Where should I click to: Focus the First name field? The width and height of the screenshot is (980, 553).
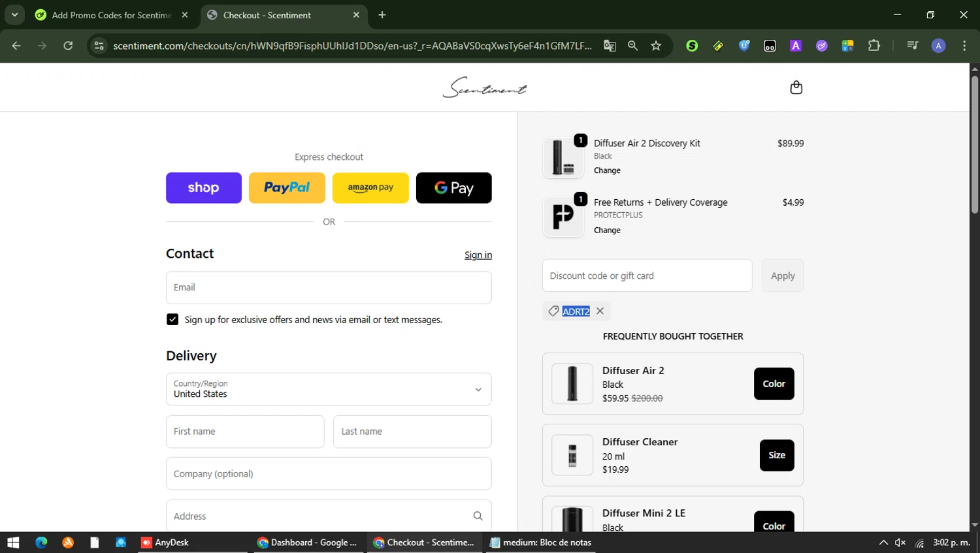click(245, 432)
